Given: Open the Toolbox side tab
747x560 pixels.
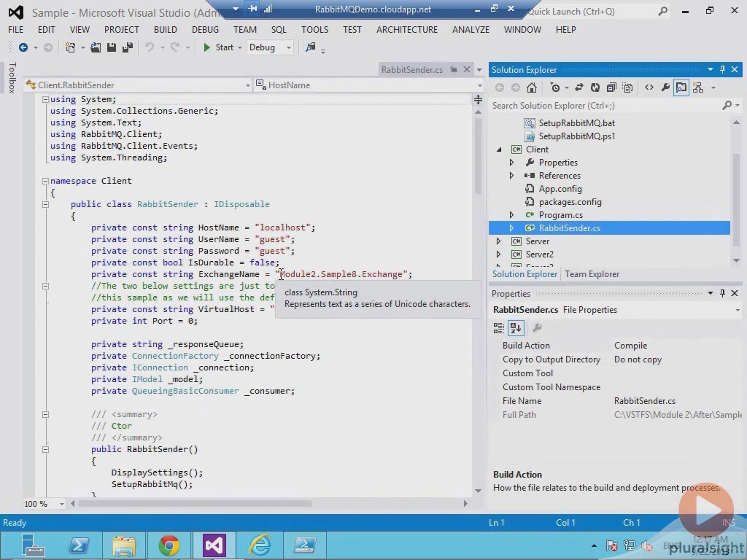Looking at the screenshot, I should point(12,77).
